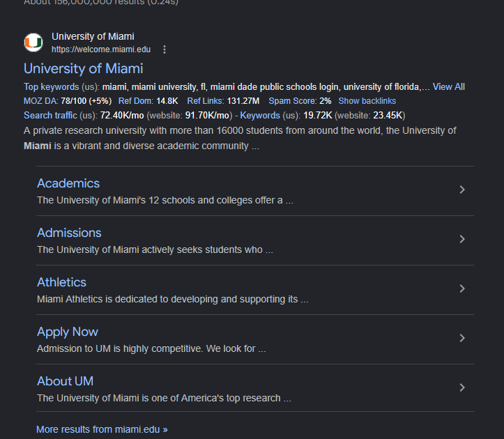Click the Ref Links metric label

coord(206,101)
